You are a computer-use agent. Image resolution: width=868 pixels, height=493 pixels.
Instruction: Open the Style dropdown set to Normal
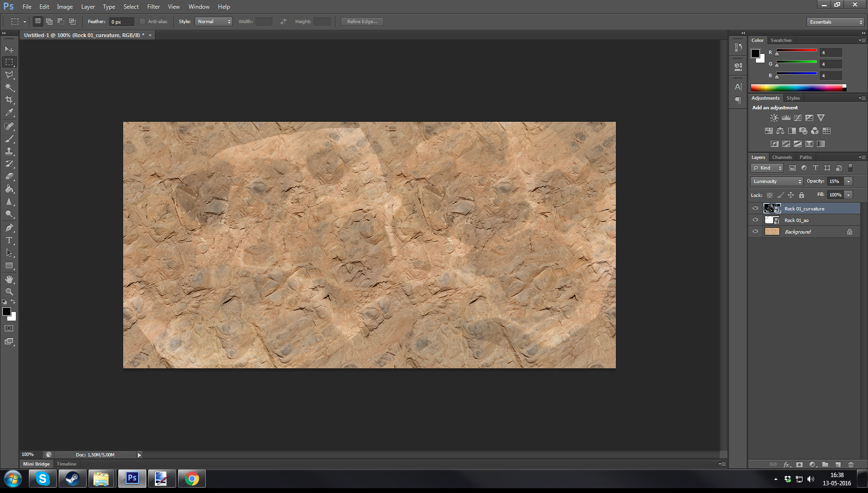point(214,22)
